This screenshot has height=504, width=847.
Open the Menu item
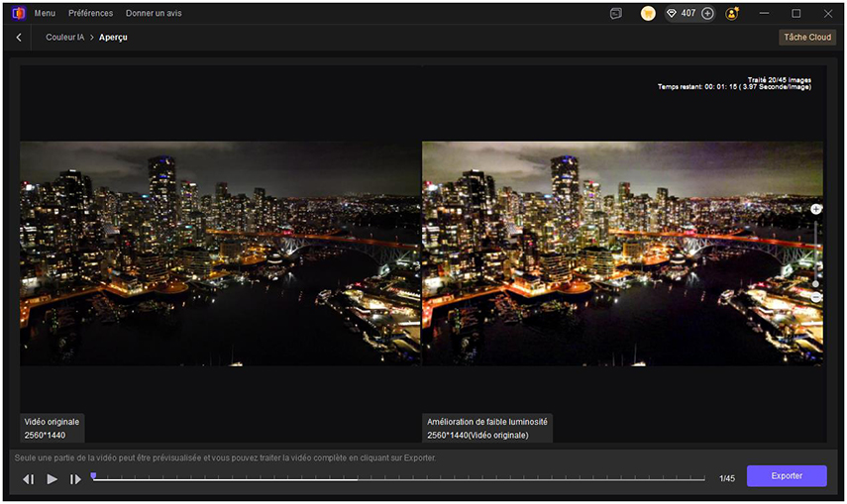coord(45,14)
